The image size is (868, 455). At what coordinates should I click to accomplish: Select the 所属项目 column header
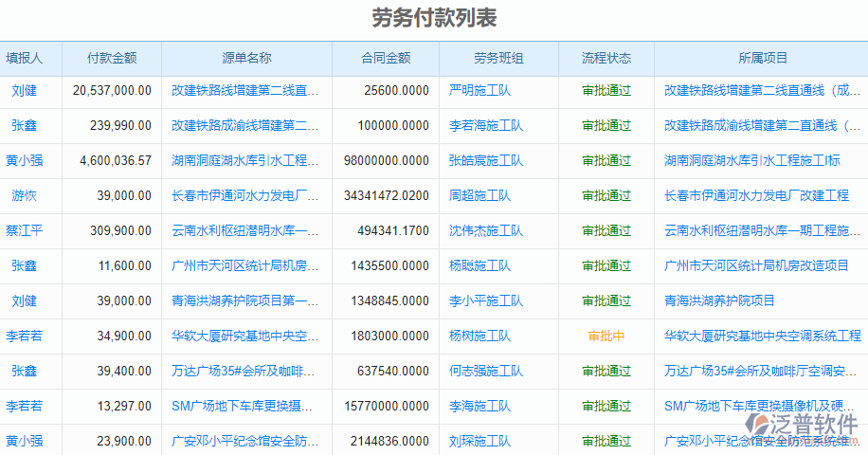point(763,58)
